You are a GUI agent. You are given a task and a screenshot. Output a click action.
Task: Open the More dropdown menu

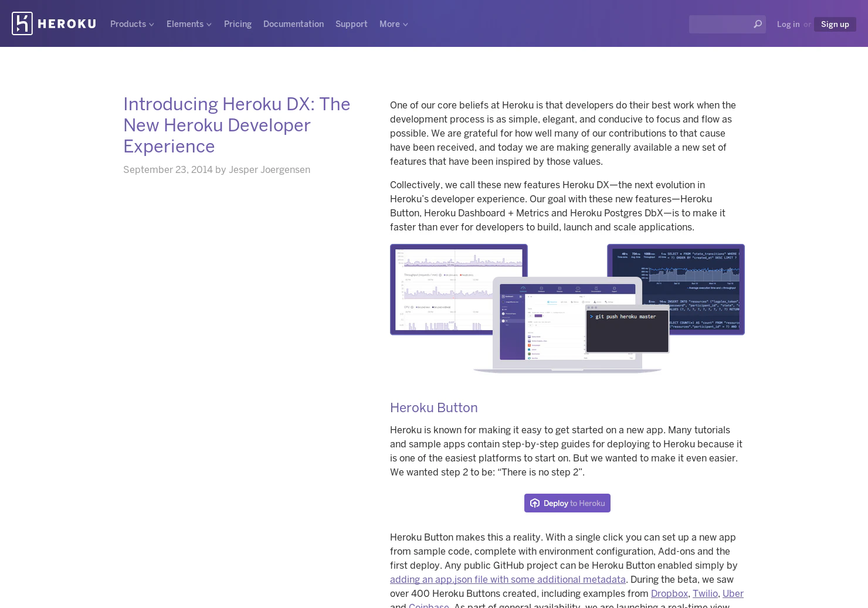[x=394, y=24]
